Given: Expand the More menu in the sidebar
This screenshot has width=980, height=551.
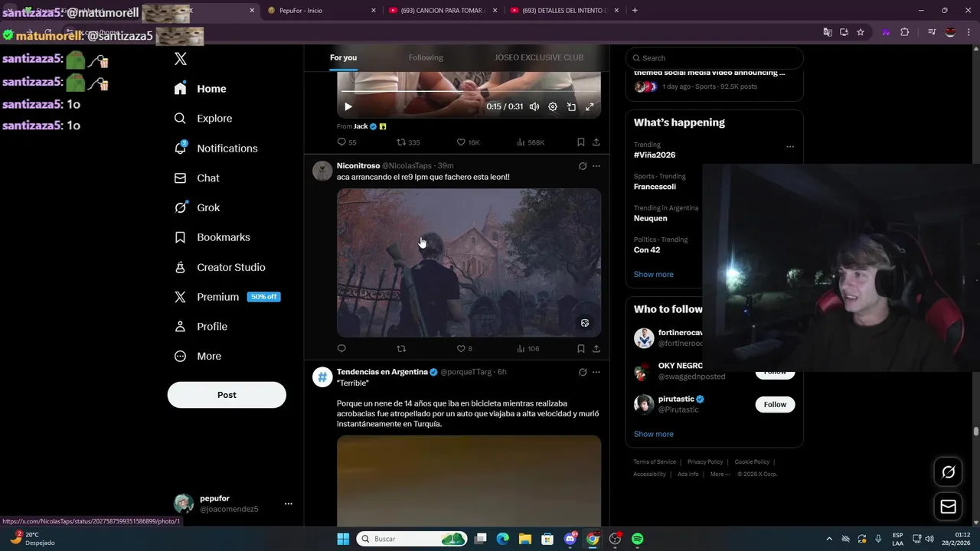Looking at the screenshot, I should (198, 357).
